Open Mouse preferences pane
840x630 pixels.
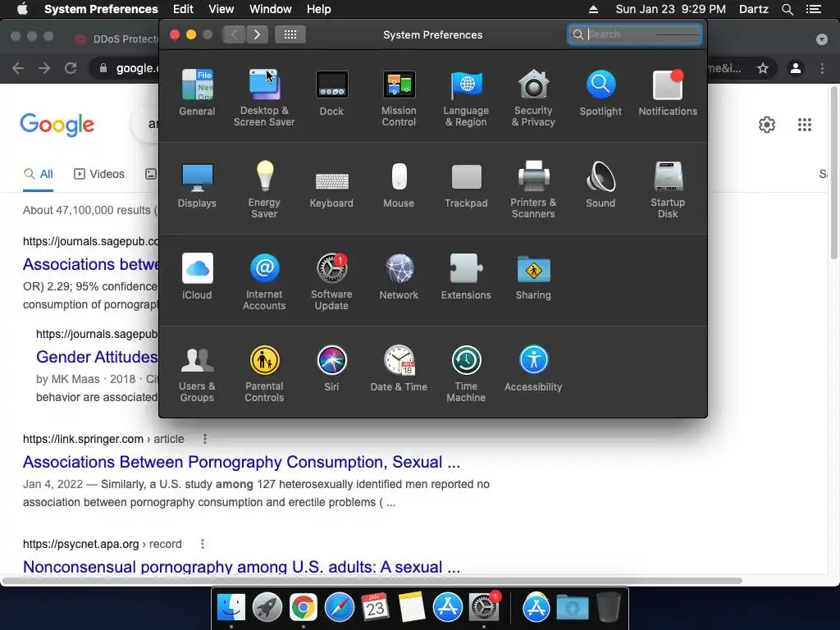click(x=399, y=185)
